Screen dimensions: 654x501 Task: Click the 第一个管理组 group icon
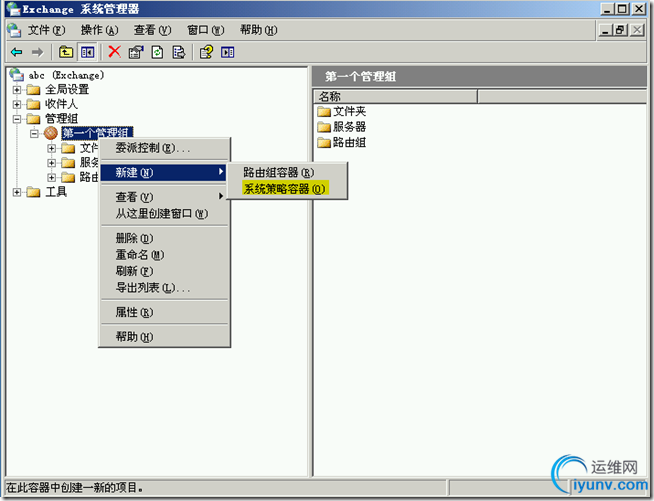(51, 133)
